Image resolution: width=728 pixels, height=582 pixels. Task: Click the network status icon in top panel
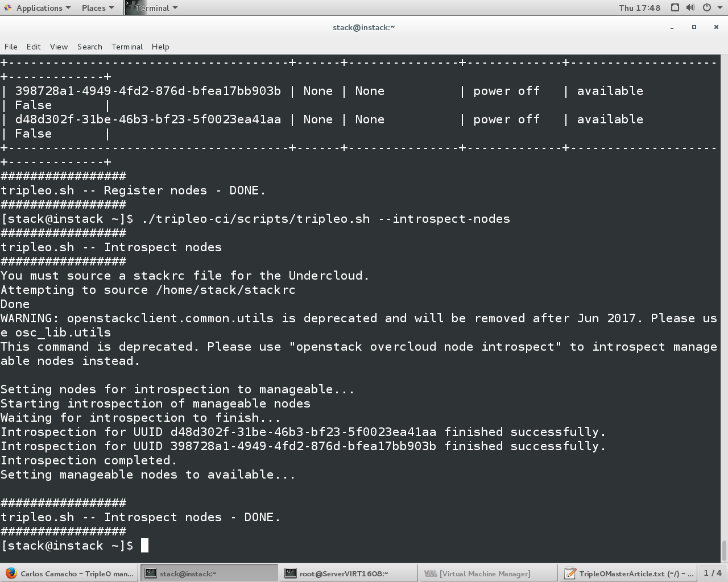click(x=675, y=7)
